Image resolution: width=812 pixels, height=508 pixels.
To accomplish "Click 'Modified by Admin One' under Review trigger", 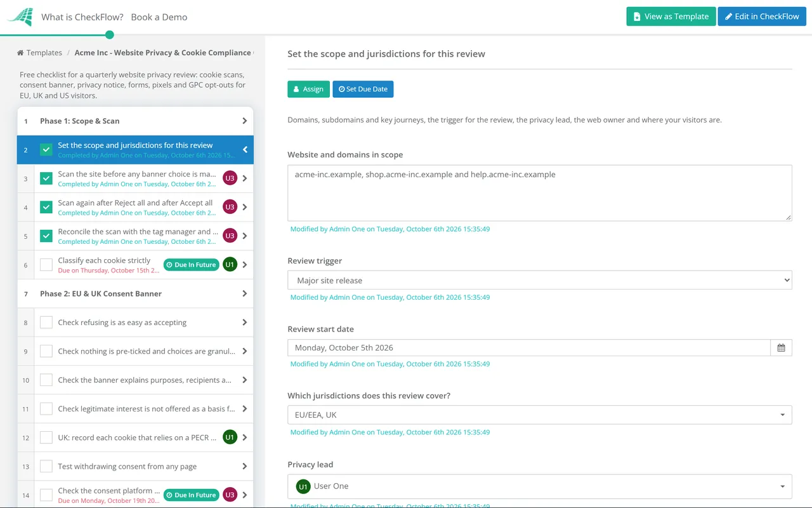I will pos(390,297).
